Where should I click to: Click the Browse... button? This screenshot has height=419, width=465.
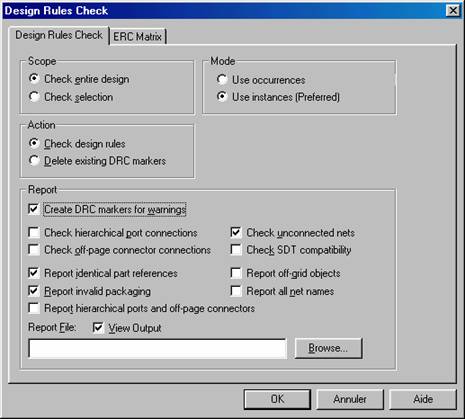pyautogui.click(x=328, y=348)
